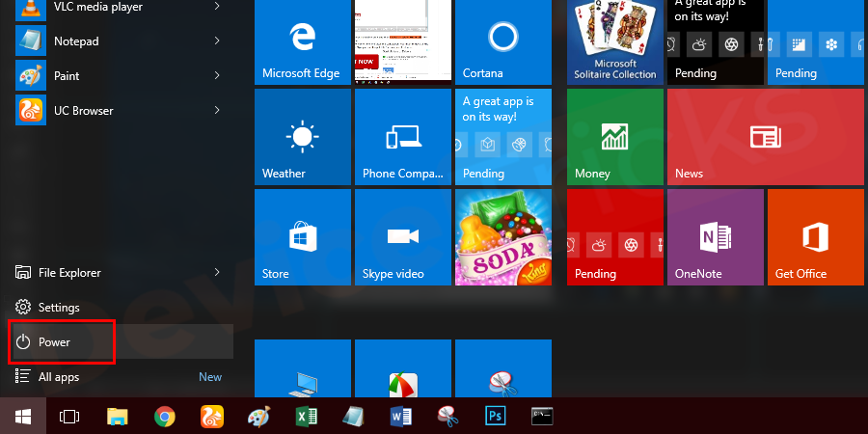868x434 pixels.
Task: Launch Word from the taskbar
Action: pyautogui.click(x=400, y=417)
